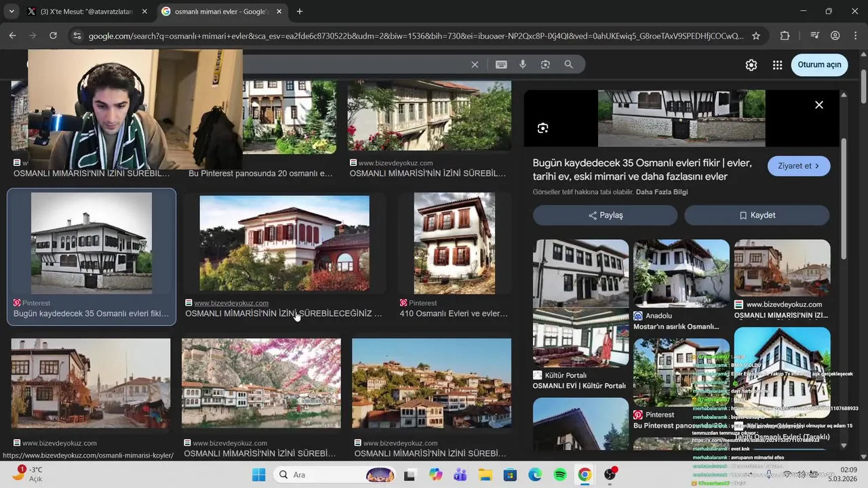The width and height of the screenshot is (868, 488).
Task: Close the image preview side panel
Action: tap(819, 105)
